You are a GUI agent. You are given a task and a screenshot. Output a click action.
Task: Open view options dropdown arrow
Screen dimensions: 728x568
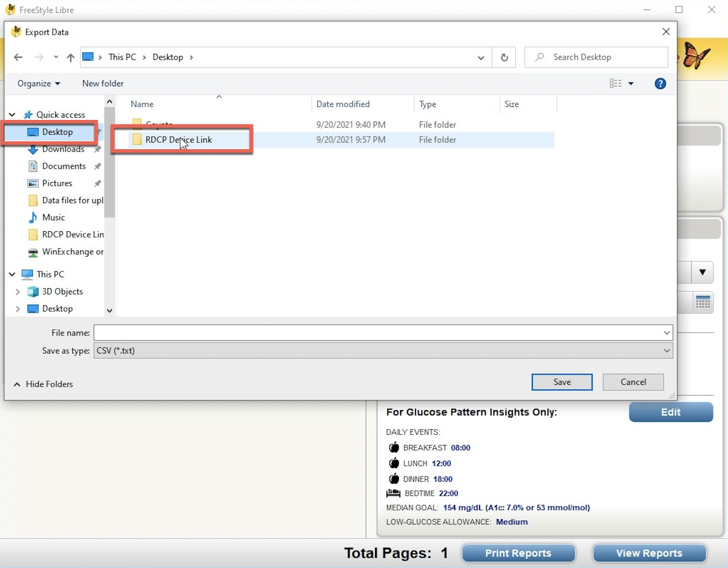click(x=631, y=84)
